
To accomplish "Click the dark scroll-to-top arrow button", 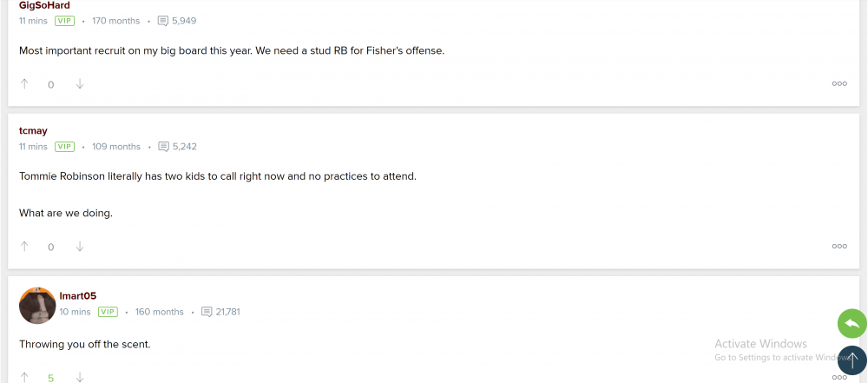I will (x=852, y=359).
